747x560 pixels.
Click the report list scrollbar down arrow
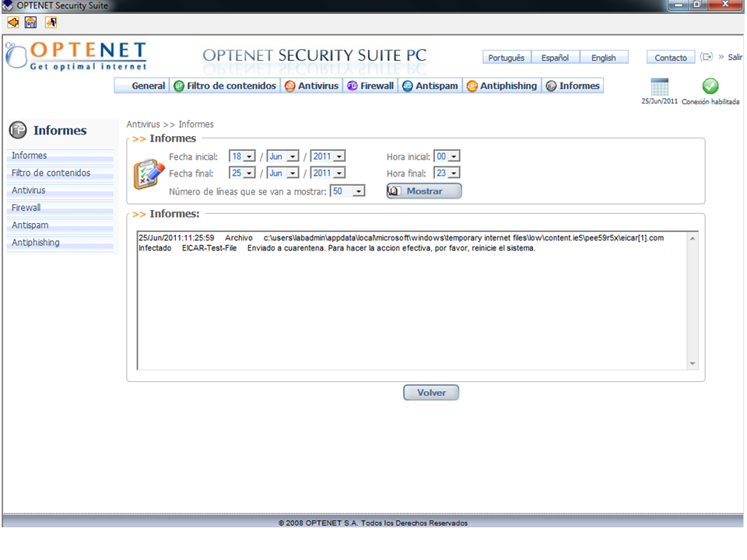point(693,363)
